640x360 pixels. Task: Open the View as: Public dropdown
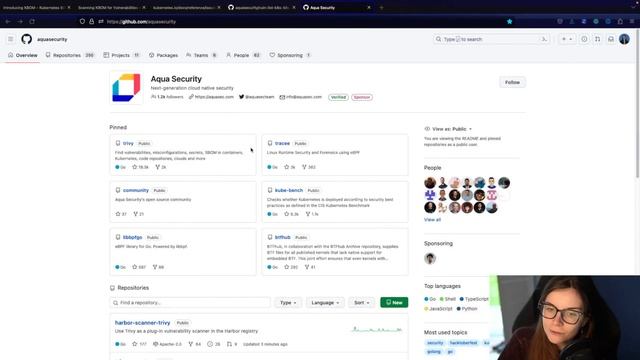(x=448, y=129)
